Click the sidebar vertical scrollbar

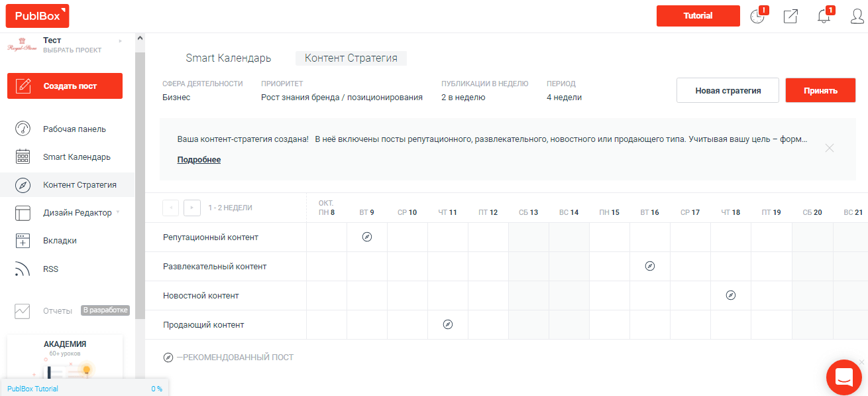[x=140, y=186]
